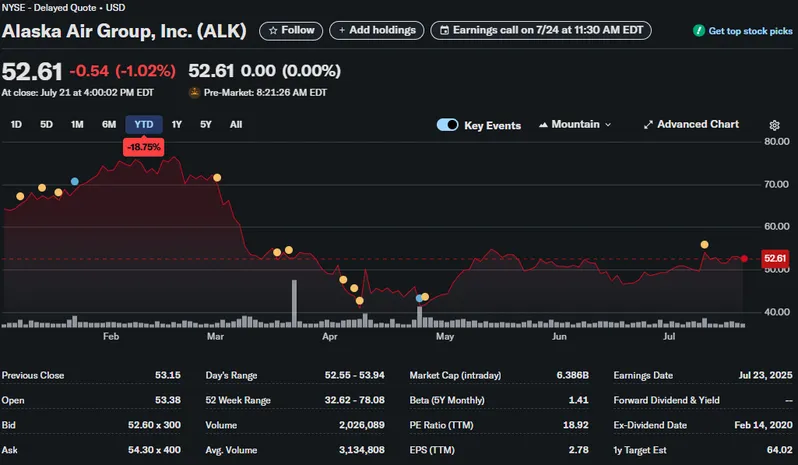Click the Open value 53.38
The image size is (798, 465).
[x=168, y=400]
